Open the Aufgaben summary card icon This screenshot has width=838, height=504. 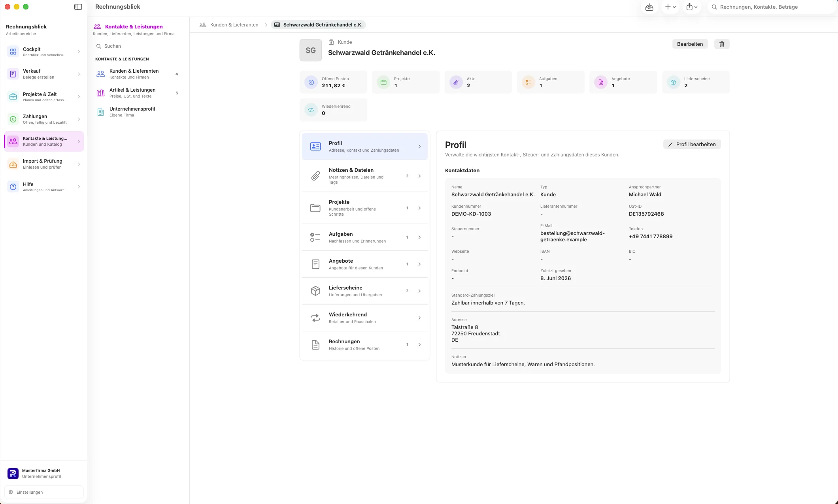(x=528, y=82)
